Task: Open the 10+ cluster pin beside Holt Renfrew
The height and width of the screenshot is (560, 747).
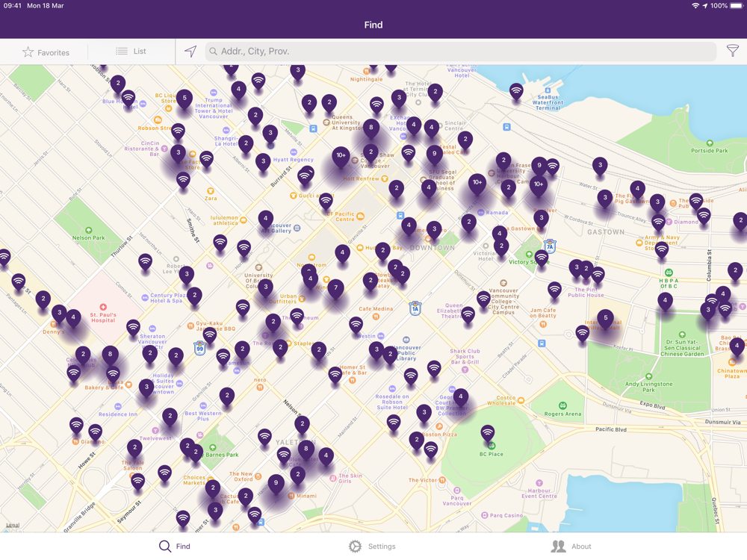Action: (x=341, y=157)
